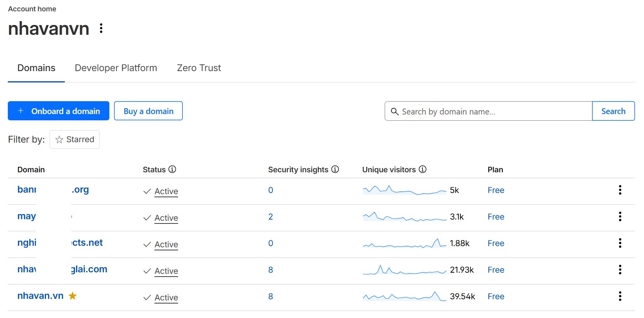Click the Security insights info icon

pyautogui.click(x=335, y=169)
